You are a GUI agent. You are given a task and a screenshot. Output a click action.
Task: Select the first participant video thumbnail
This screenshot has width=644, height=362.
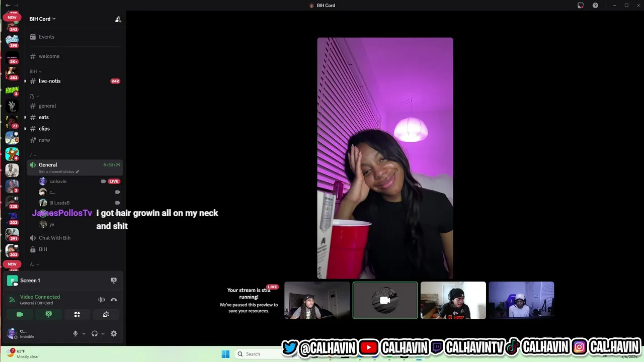tap(317, 301)
